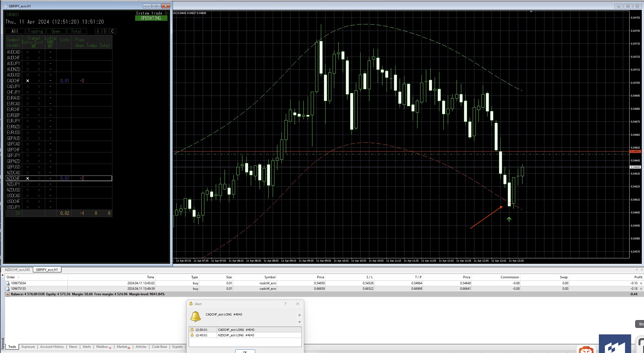Sort orders by the Order column header

[11, 277]
